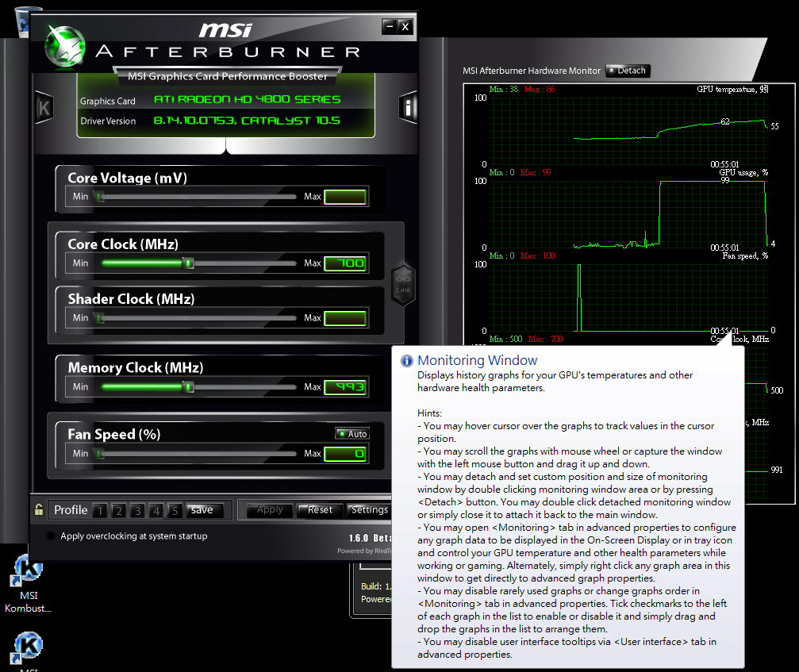
Task: Select profile slot 4
Action: [156, 510]
